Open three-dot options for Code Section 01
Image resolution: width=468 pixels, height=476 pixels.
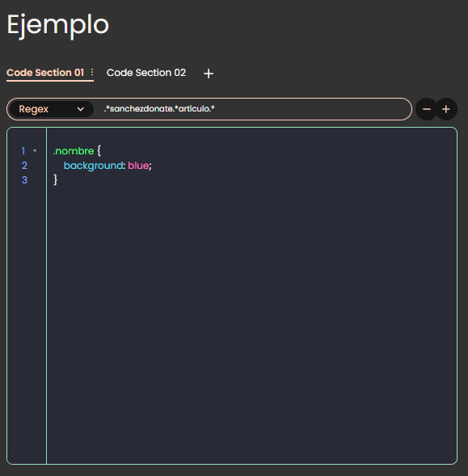[x=92, y=72]
